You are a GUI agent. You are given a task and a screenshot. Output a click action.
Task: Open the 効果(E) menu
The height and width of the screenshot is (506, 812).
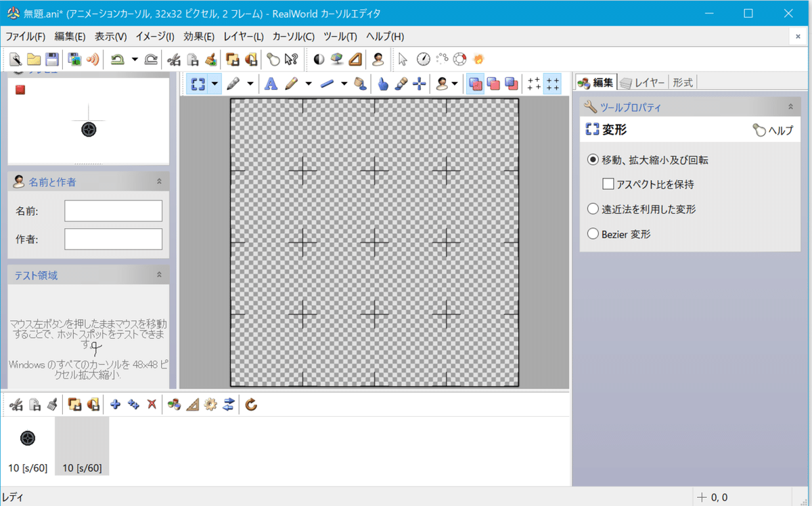tap(199, 37)
